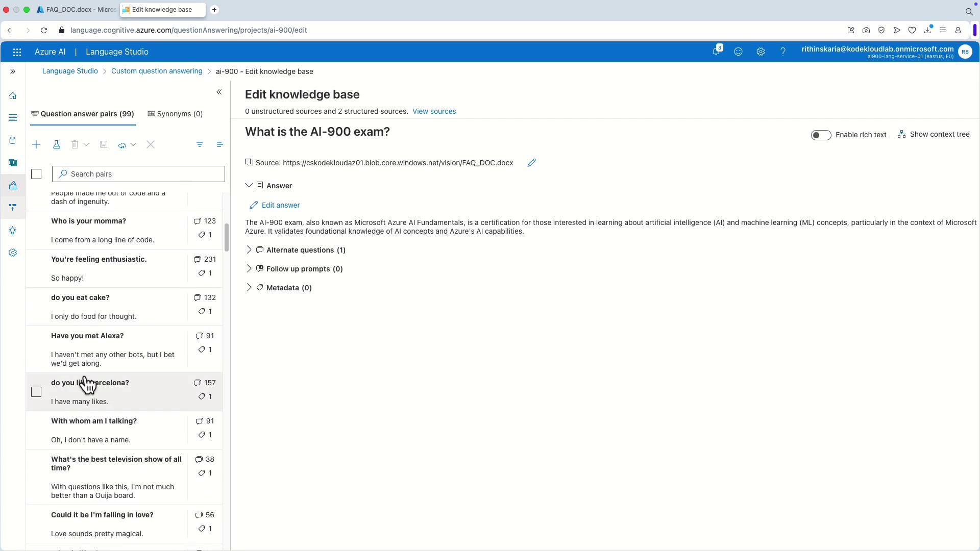The width and height of the screenshot is (980, 551).
Task: Check the 'do you like Barcelona?' pair checkbox
Action: point(36,392)
